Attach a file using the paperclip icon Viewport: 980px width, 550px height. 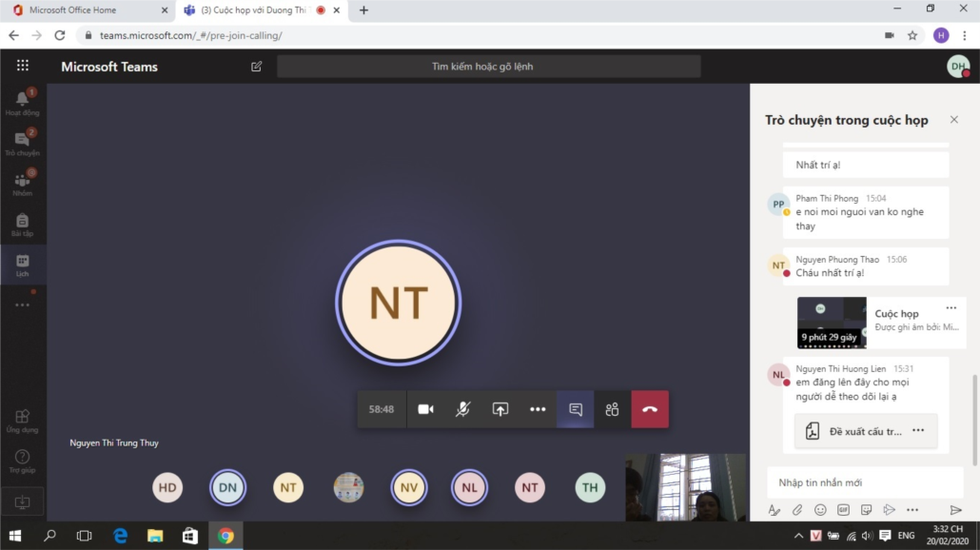pos(797,510)
